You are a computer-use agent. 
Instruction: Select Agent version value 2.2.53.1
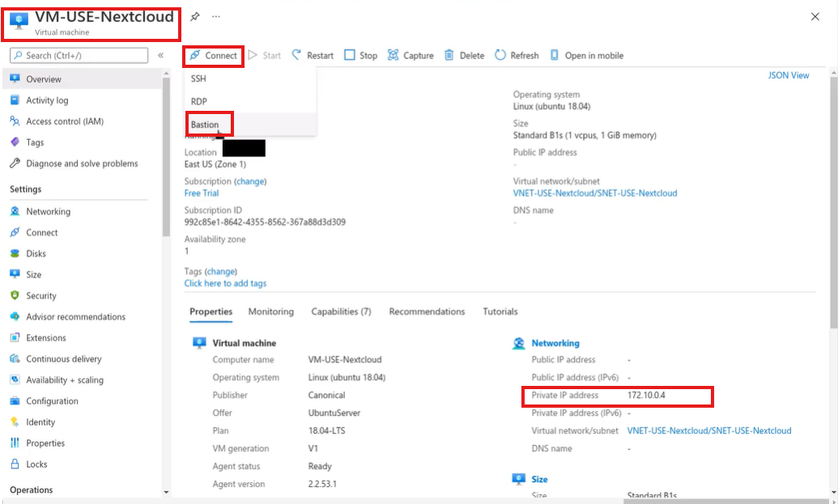point(322,485)
